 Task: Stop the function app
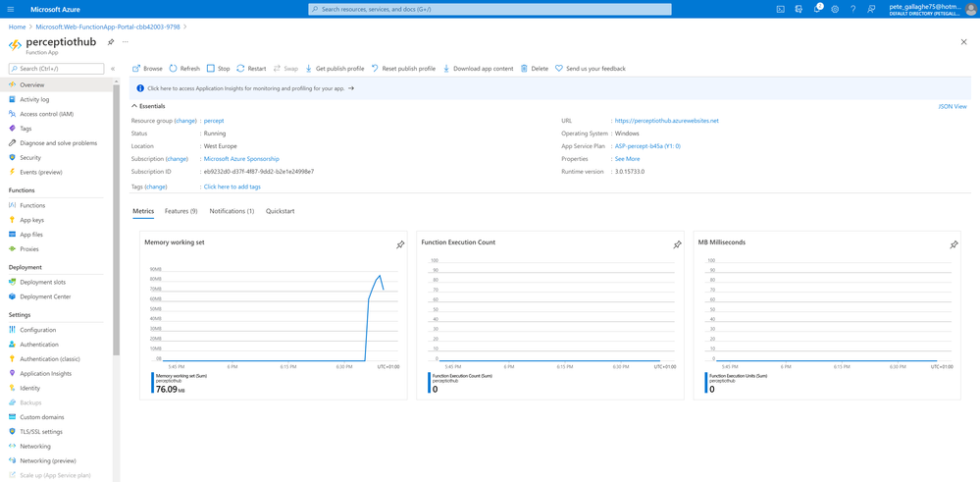click(x=218, y=69)
